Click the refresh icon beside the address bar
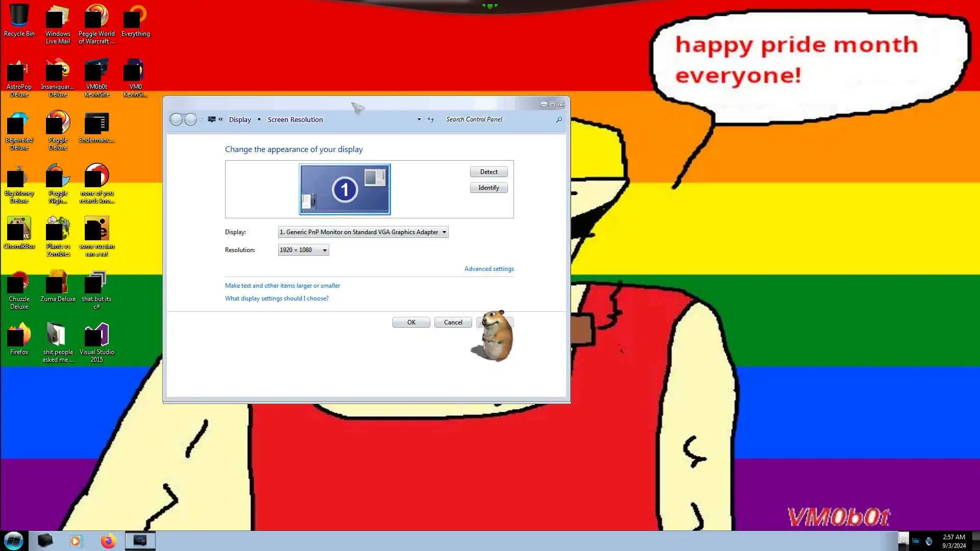Viewport: 980px width, 551px height. (431, 119)
